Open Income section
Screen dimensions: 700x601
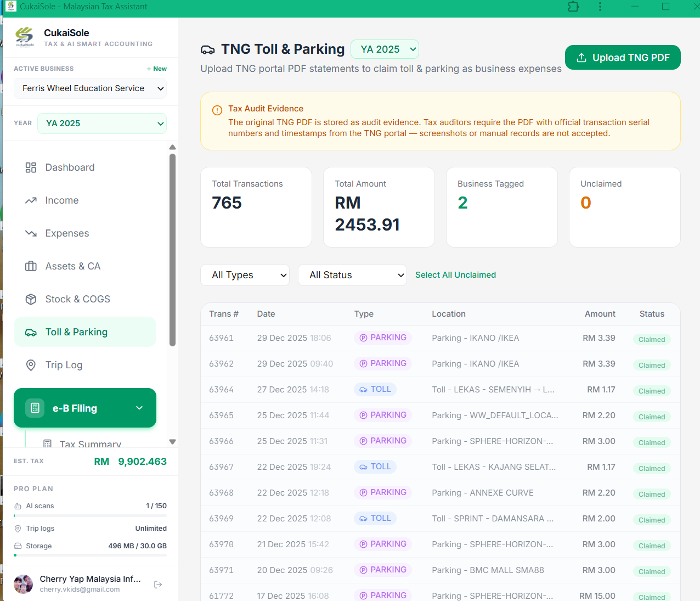point(85,200)
